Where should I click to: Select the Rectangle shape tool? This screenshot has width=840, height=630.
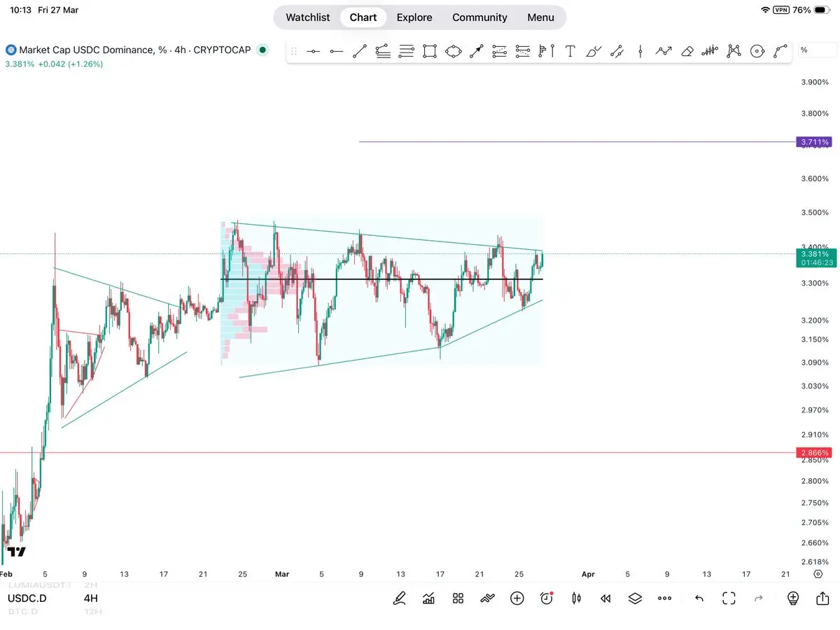pyautogui.click(x=430, y=51)
